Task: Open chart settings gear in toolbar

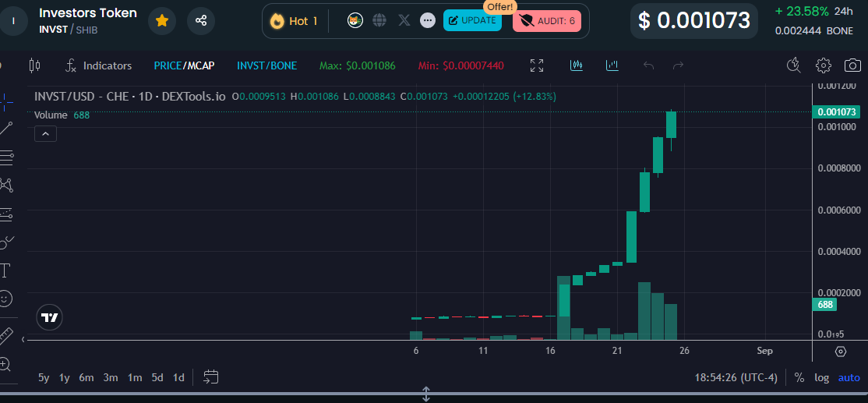Action: pos(823,65)
